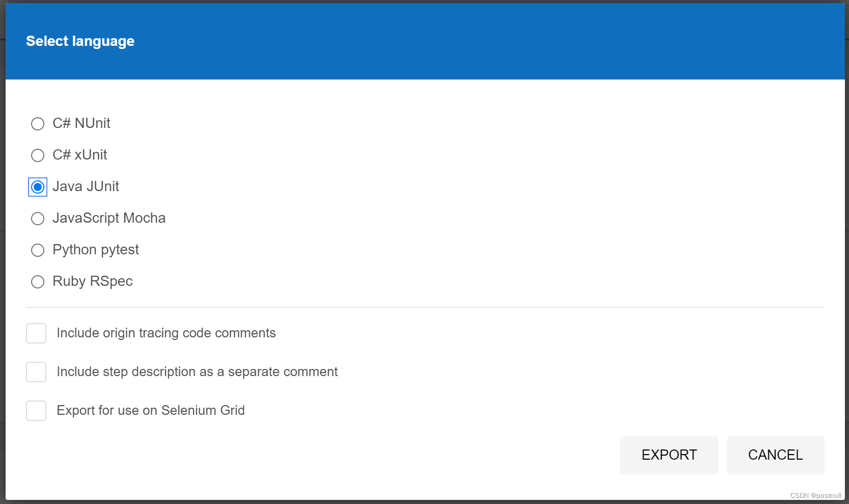Tick the step description separate comment checkbox

click(36, 372)
